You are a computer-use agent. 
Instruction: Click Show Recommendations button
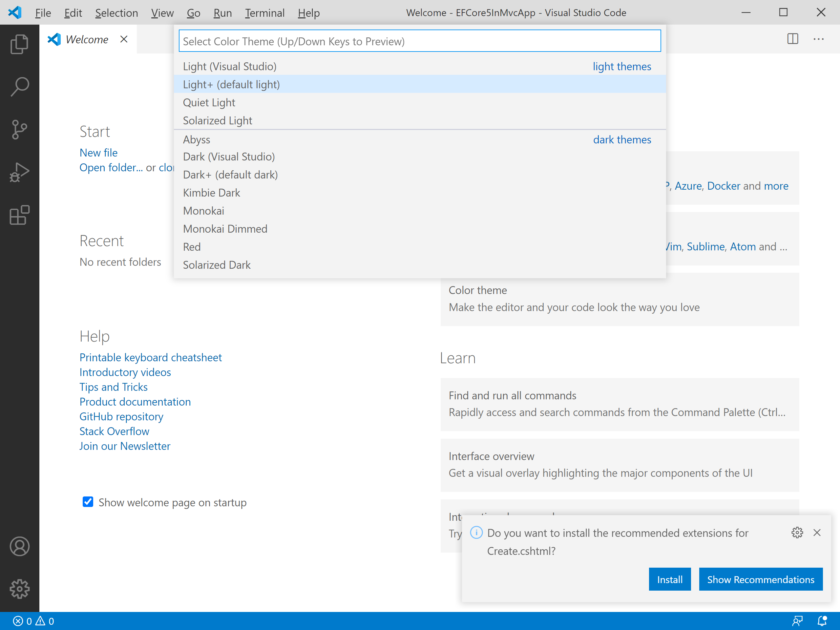[x=760, y=579]
